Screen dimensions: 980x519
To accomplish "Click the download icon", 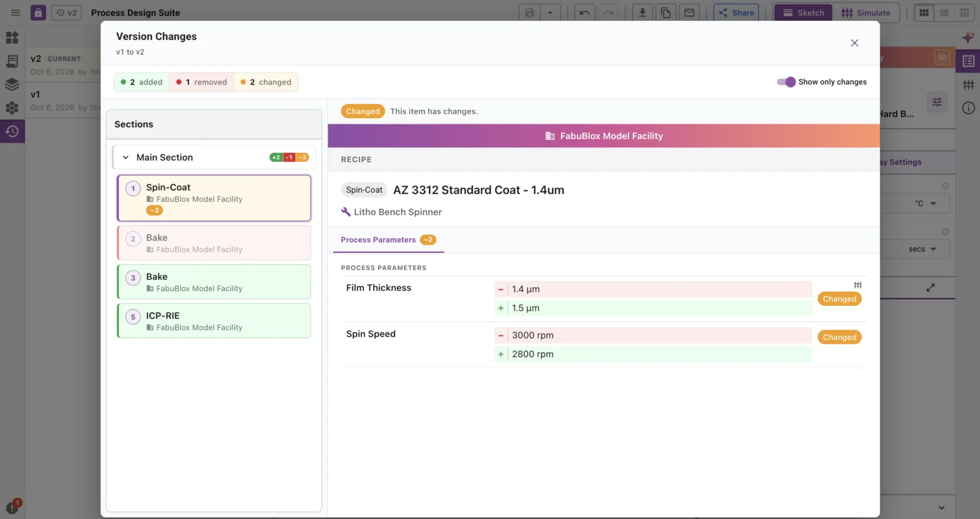I will 643,12.
